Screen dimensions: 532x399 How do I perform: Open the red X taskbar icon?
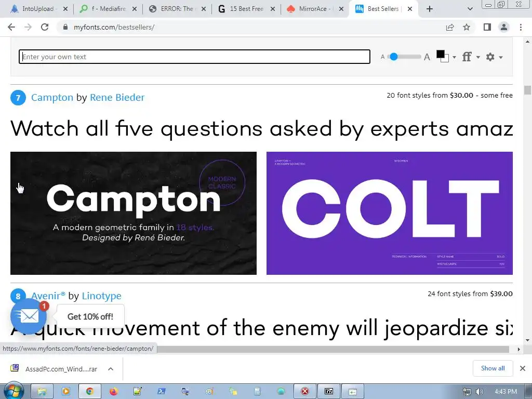pyautogui.click(x=304, y=392)
